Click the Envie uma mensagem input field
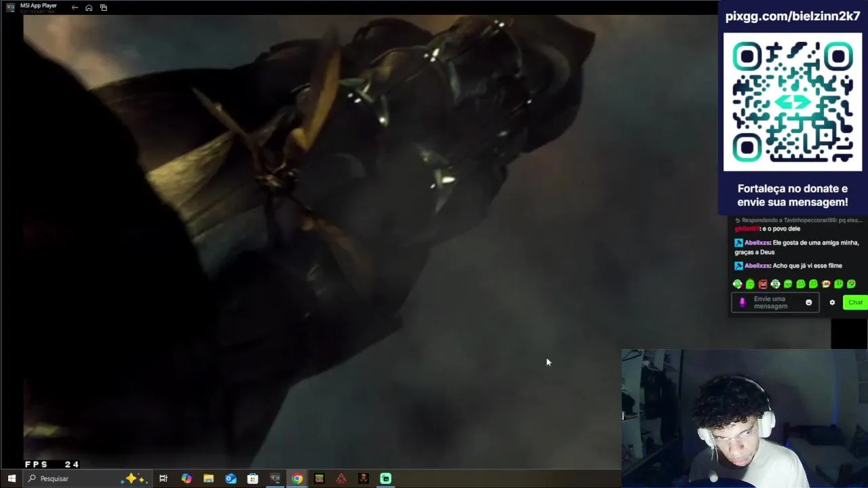The width and height of the screenshot is (868, 488). (x=775, y=302)
